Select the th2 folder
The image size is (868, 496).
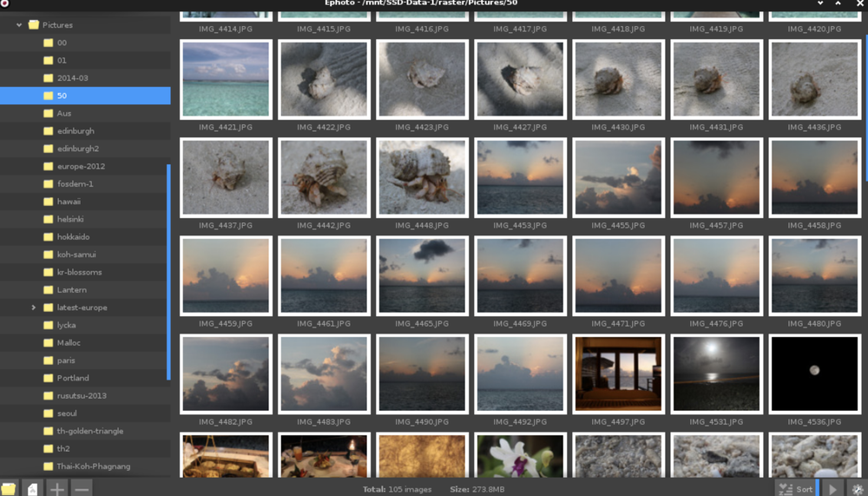click(85, 448)
